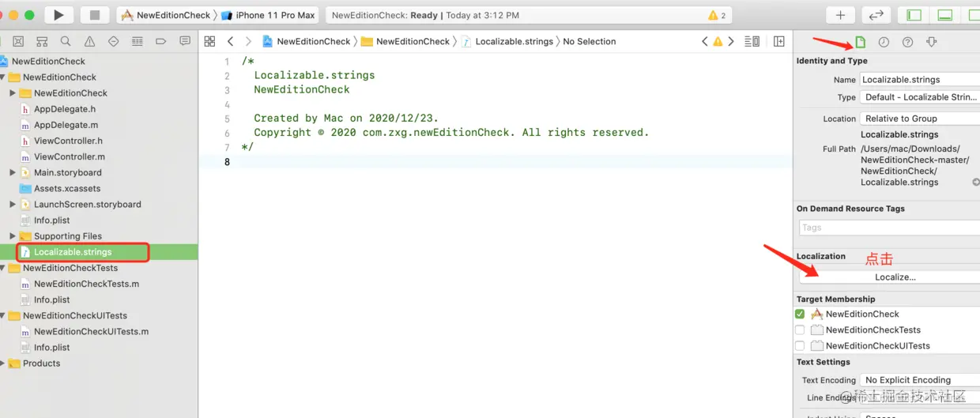Go forward in editor history
This screenshot has height=418, width=980.
click(x=248, y=41)
